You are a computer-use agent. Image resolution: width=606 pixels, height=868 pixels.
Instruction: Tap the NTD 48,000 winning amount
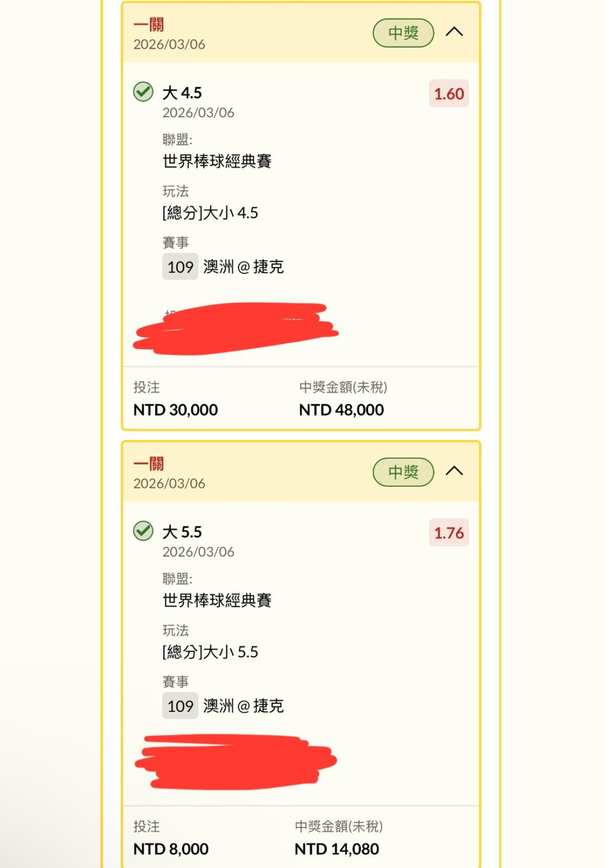click(x=341, y=410)
